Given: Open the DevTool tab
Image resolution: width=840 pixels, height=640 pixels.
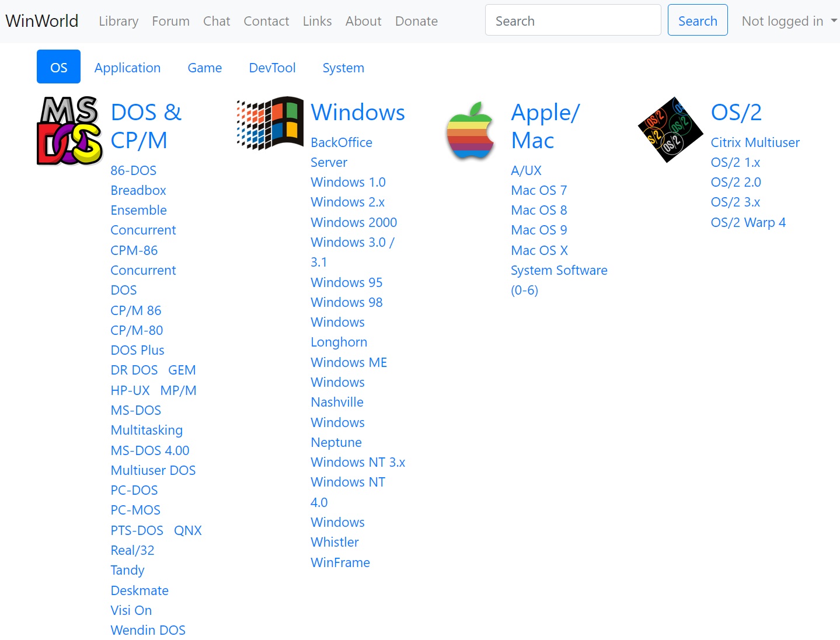Looking at the screenshot, I should point(272,68).
